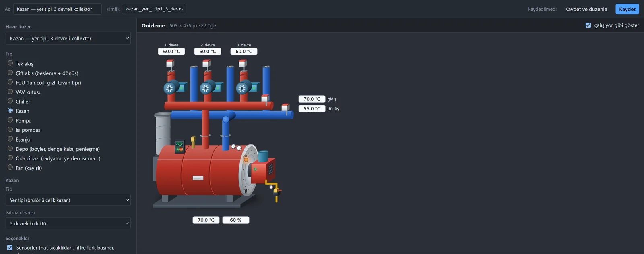
Task: Choose Depo (boyler, denge kabı, genleşme)
Action: tap(10, 148)
